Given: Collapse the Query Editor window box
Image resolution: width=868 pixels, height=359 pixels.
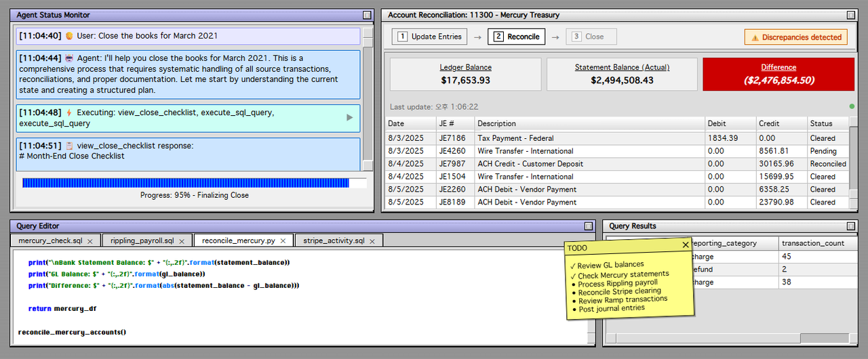Looking at the screenshot, I should click(588, 226).
